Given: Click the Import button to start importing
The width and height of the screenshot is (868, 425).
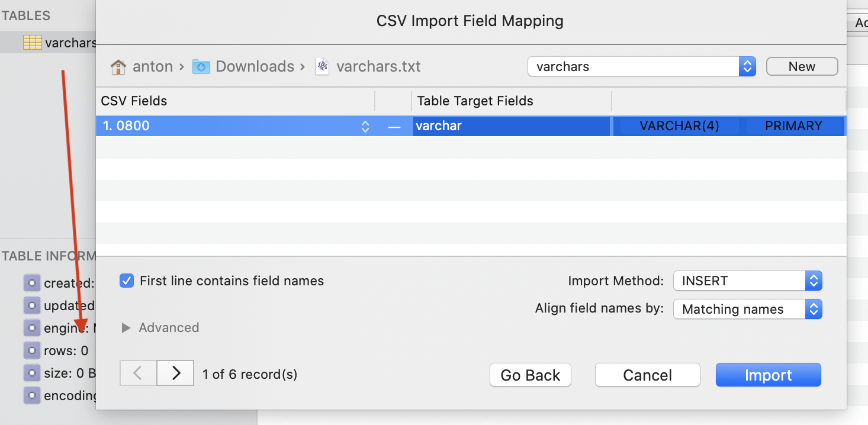Looking at the screenshot, I should pyautogui.click(x=768, y=375).
